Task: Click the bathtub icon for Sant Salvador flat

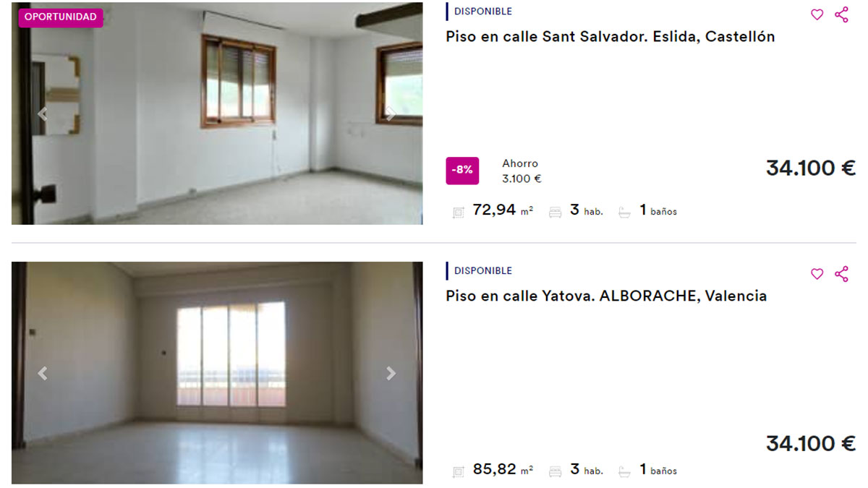Action: point(625,213)
